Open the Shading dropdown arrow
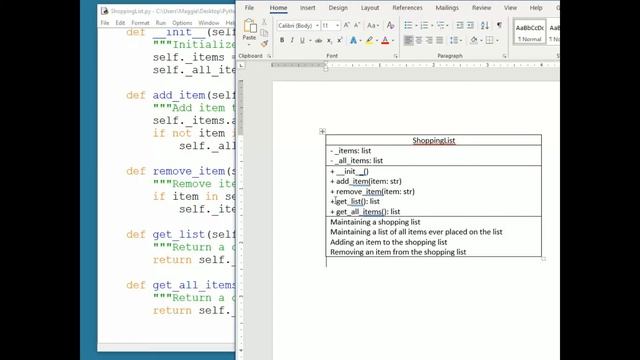 (x=481, y=40)
